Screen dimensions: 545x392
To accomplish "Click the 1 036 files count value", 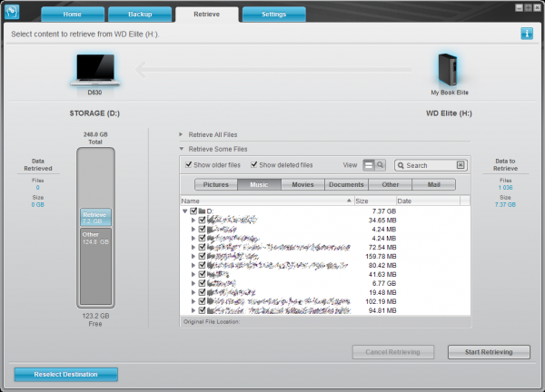I will (505, 188).
